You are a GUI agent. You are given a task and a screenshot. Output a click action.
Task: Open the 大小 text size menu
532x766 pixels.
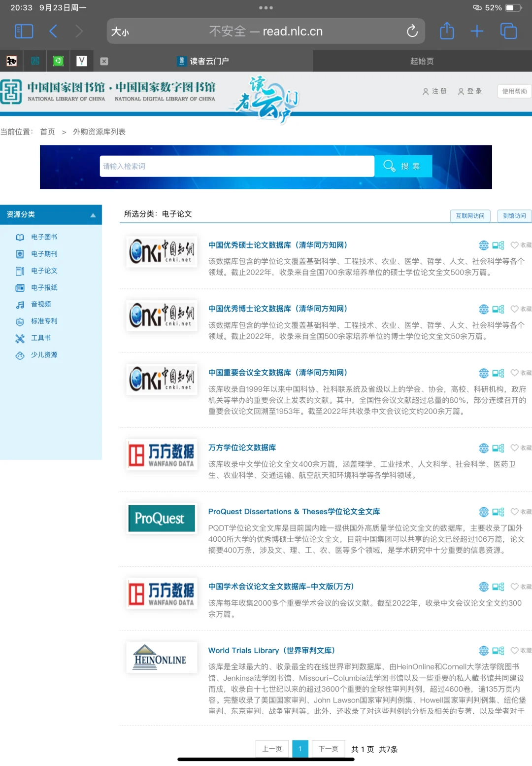point(120,32)
